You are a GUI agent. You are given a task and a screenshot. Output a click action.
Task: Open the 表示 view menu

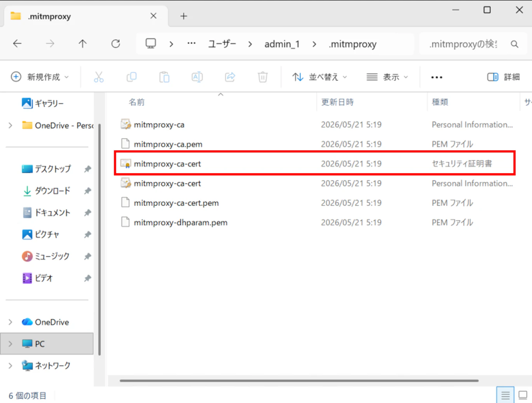387,77
